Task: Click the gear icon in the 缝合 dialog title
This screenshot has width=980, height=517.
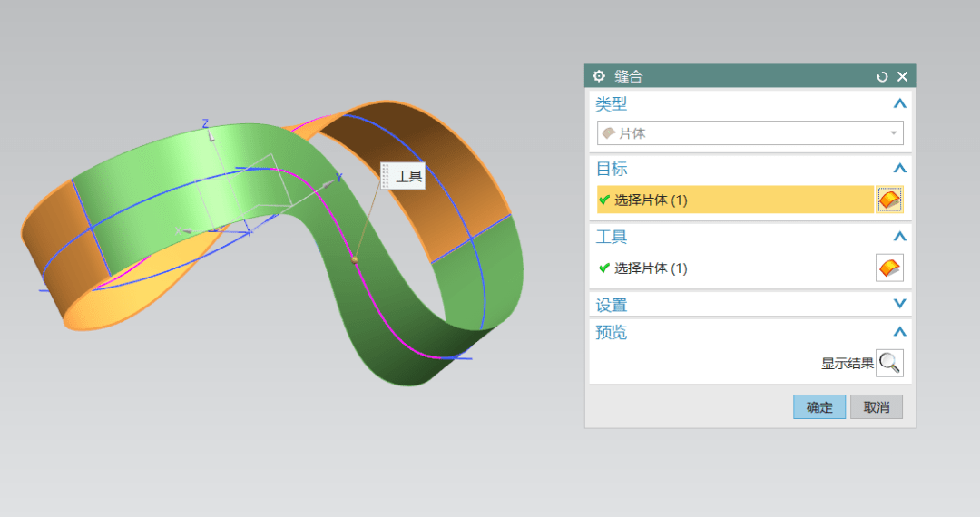Action: pos(599,76)
